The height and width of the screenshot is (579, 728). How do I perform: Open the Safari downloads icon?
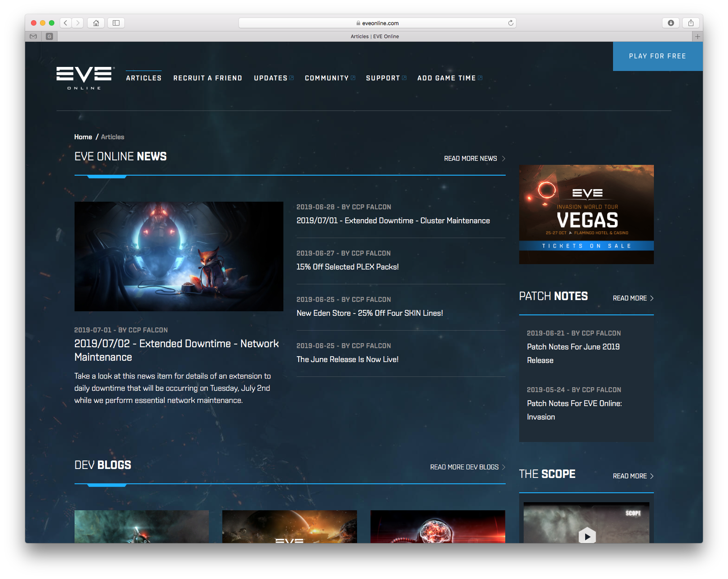(671, 23)
